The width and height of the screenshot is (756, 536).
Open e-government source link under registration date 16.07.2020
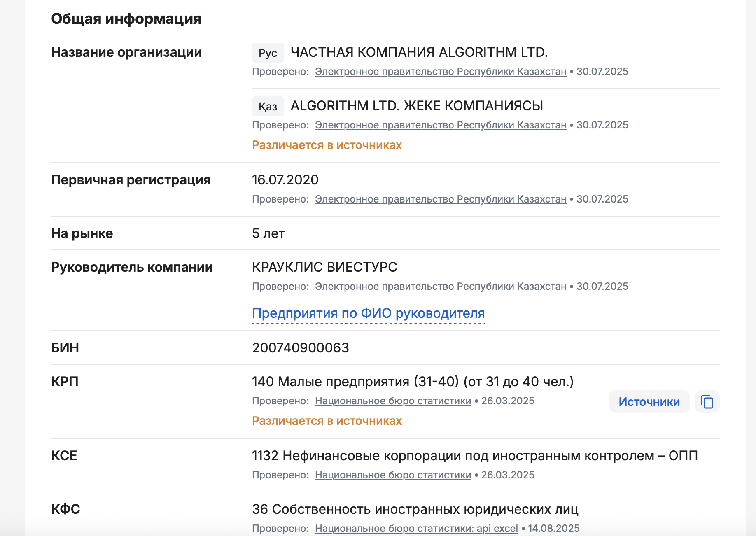[x=440, y=199]
